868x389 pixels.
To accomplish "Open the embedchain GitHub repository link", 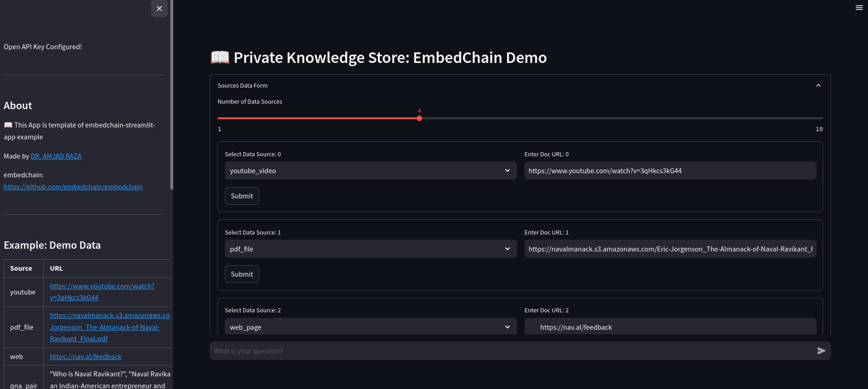I will 73,186.
